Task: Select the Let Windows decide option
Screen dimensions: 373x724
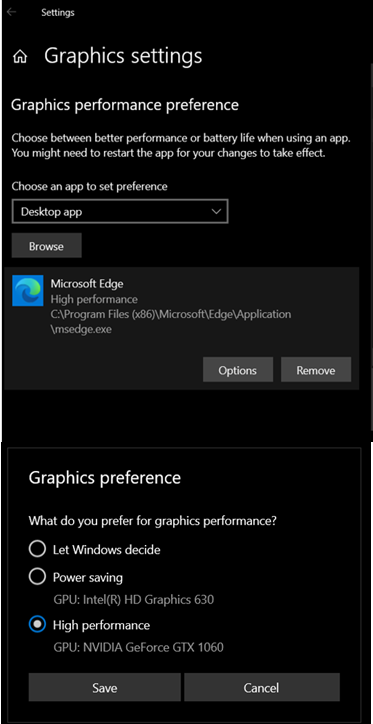Action: tap(37, 549)
